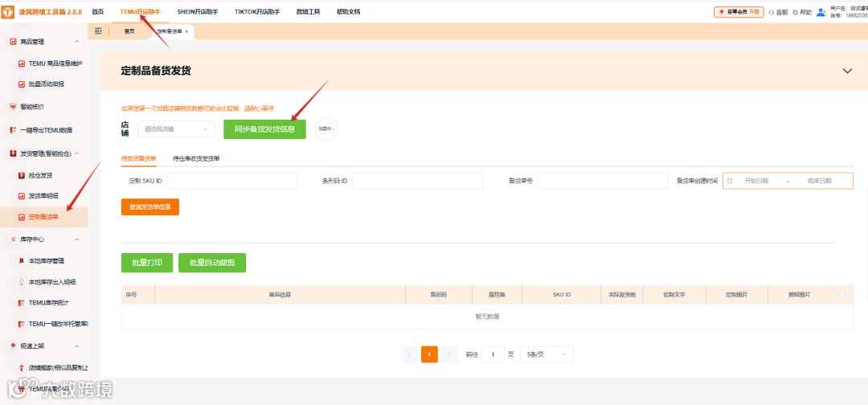Focus the 条形码 ID input field
868x405 pixels.
coord(417,181)
